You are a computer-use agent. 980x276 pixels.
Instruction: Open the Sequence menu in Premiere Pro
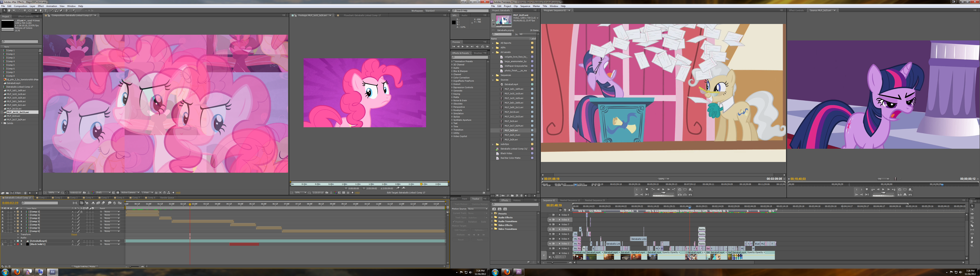[x=525, y=6]
